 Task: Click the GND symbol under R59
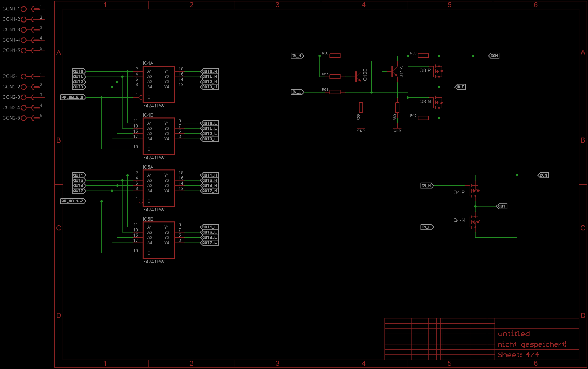click(361, 130)
